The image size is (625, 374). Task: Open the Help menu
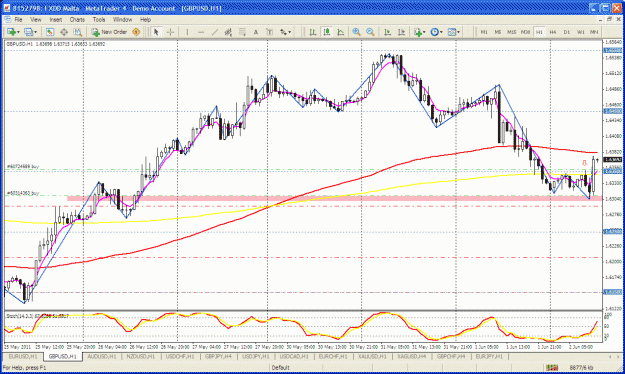tap(145, 20)
